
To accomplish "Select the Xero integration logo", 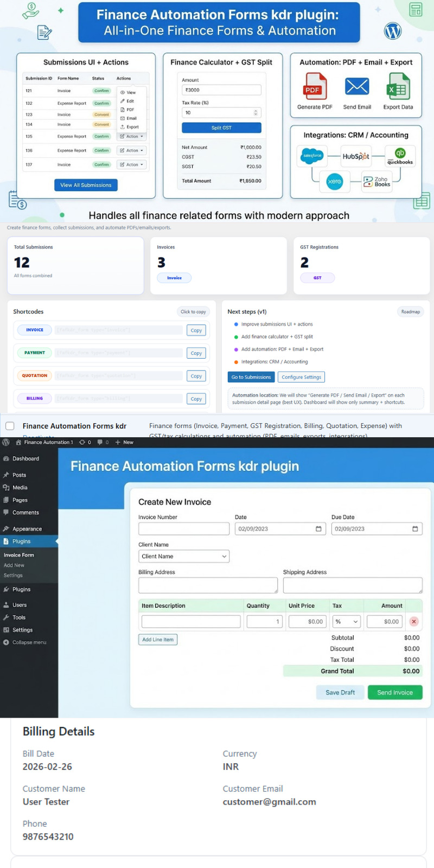I will (335, 181).
